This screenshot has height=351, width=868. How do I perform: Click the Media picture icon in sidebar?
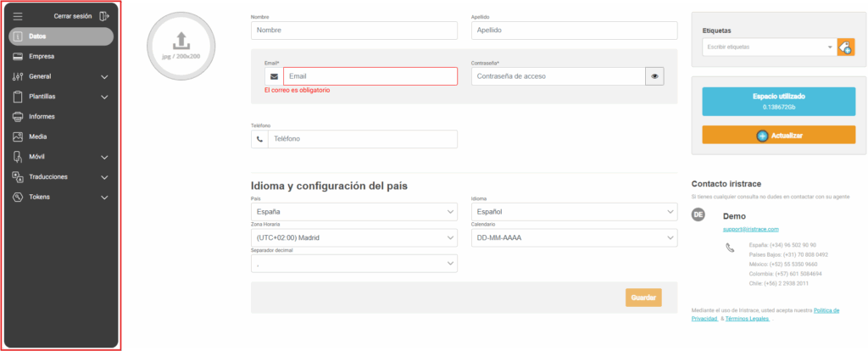click(x=18, y=136)
